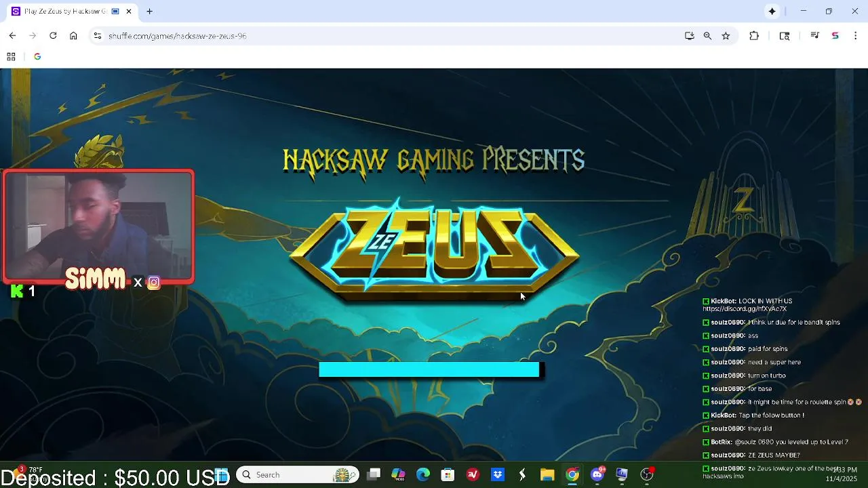Switch to Google Chrome in taskbar
This screenshot has height=488, width=868.
click(x=572, y=475)
